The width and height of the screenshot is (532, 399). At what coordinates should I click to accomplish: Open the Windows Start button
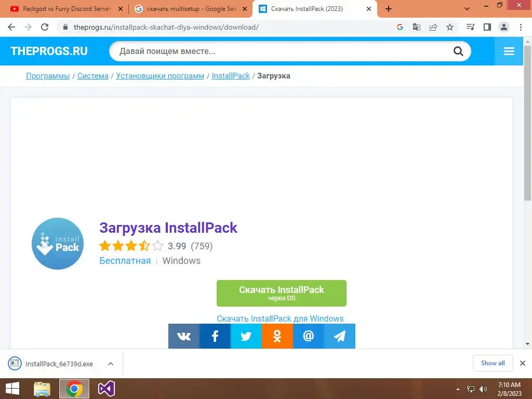(12, 389)
